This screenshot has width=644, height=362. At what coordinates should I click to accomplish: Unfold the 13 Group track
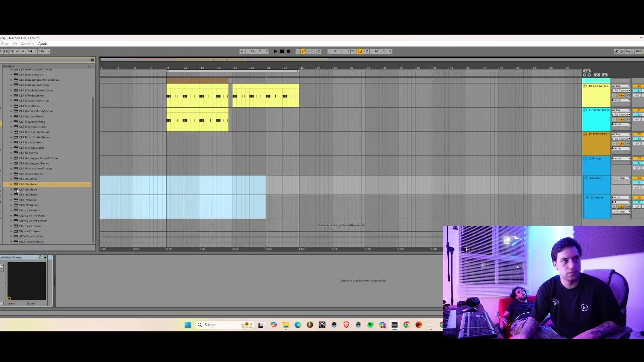[585, 158]
